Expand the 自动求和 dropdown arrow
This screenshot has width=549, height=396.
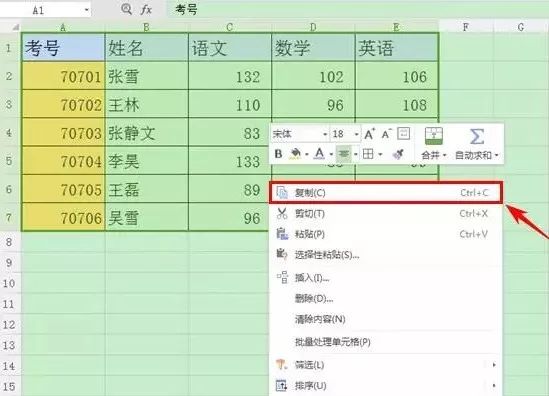coord(496,155)
